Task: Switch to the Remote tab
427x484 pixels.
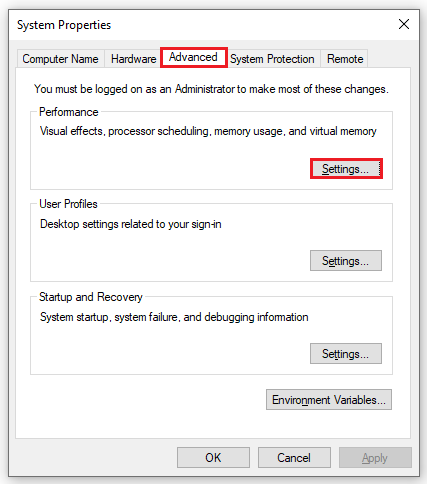Action: (345, 59)
